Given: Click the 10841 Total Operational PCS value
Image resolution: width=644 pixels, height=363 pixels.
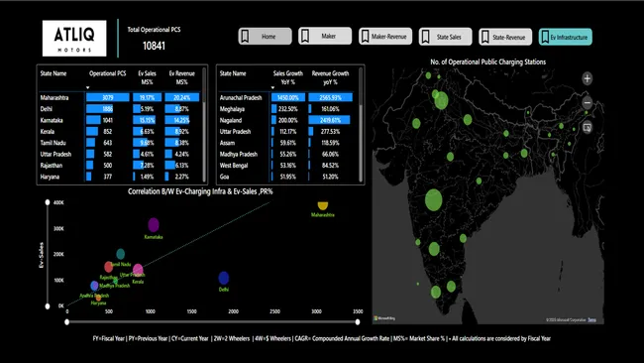Looking at the screenshot, I should pyautogui.click(x=154, y=46).
